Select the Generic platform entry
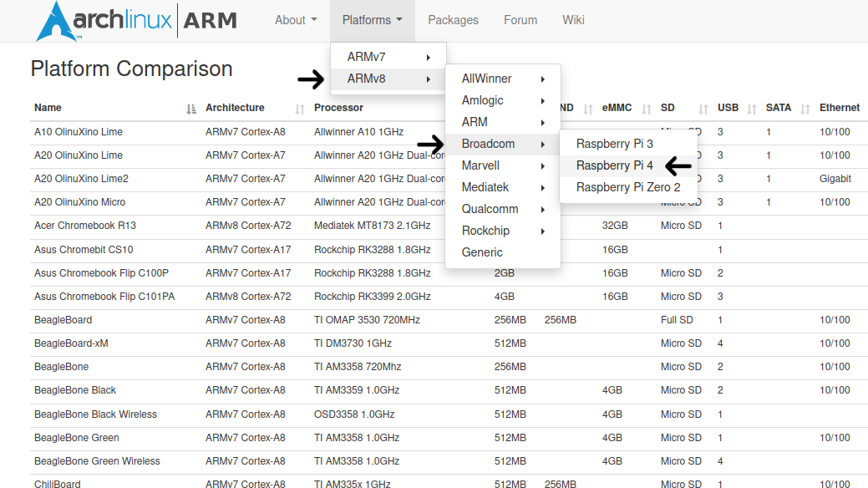Screen dimensions: 868x488 point(503,252)
